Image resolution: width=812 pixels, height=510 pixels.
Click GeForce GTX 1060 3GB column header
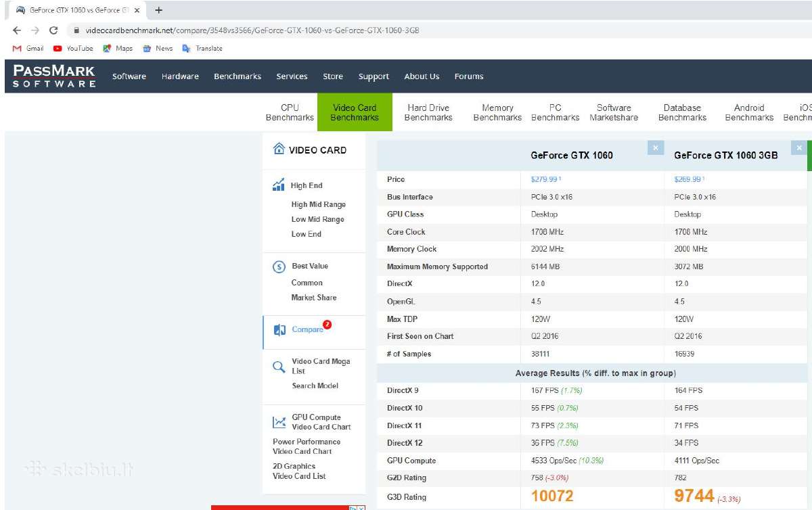pos(726,156)
